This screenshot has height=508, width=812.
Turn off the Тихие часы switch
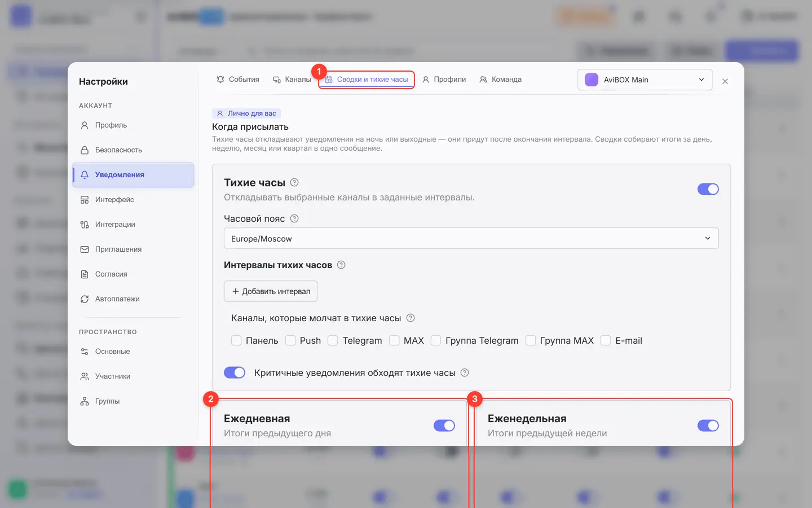708,189
